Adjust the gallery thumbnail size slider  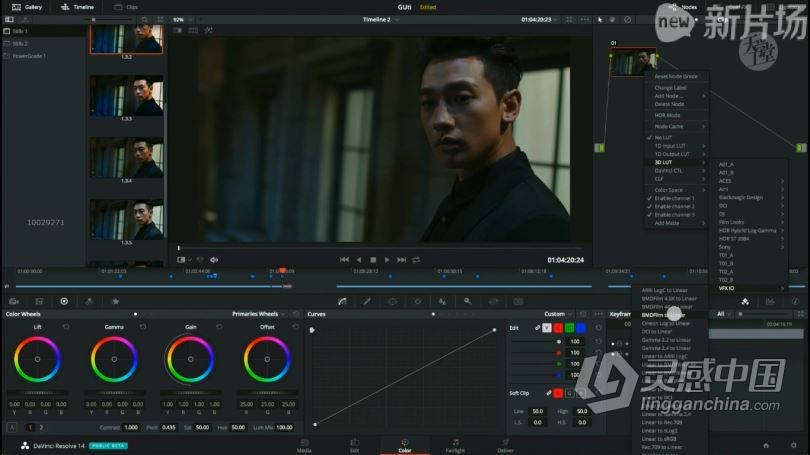point(110,20)
